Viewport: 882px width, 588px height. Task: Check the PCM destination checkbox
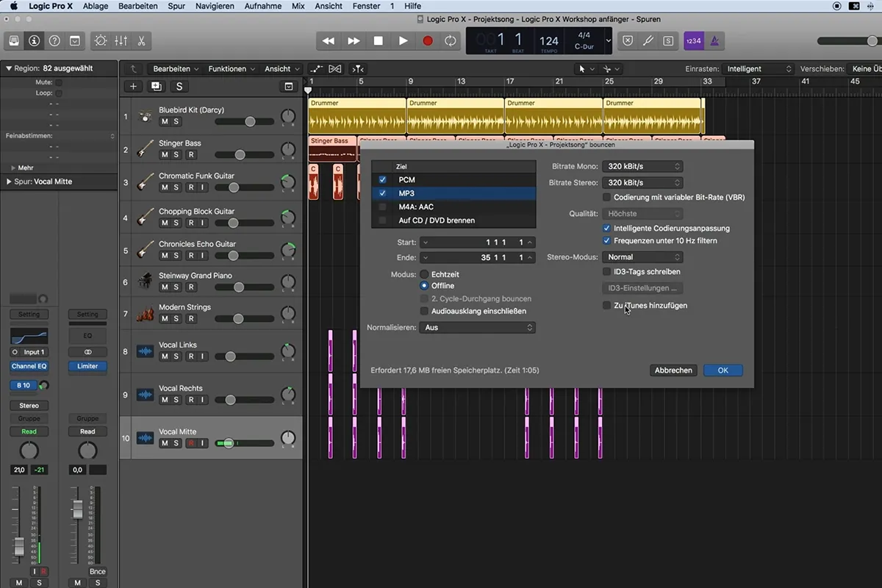pyautogui.click(x=382, y=180)
